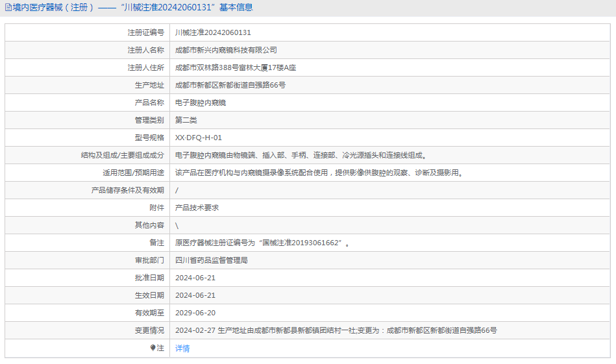Click the lightbulb icon beside 注

(x=153, y=348)
